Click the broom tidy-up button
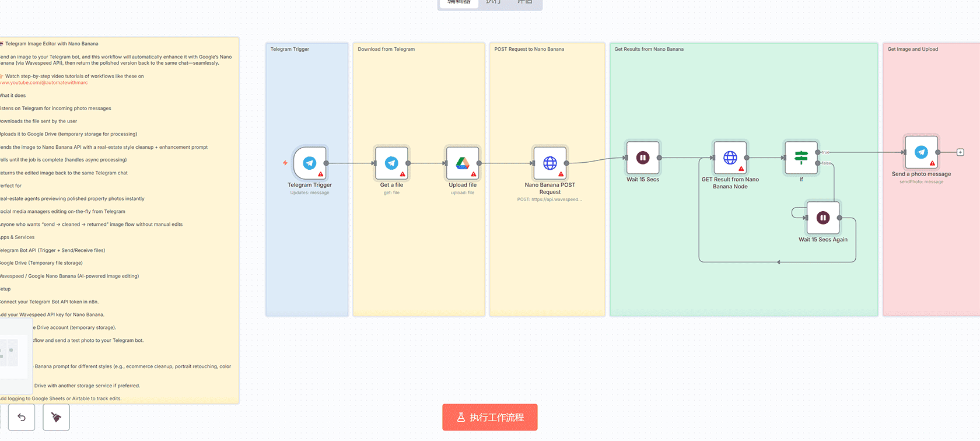 (x=57, y=417)
